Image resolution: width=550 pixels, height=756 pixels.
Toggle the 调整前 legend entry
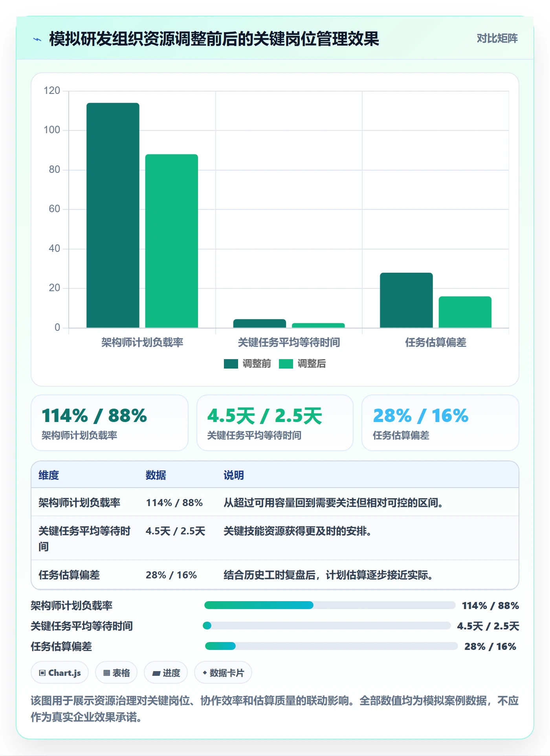point(247,364)
